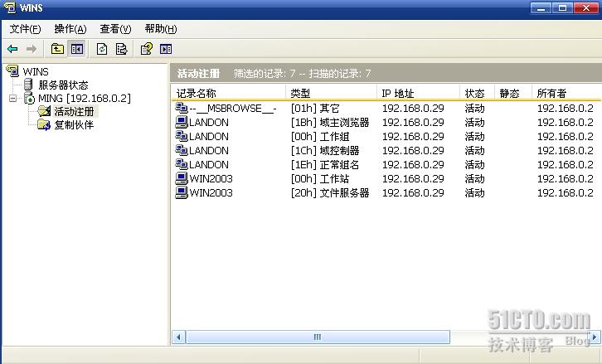Click the Refresh toolbar icon

tap(102, 49)
